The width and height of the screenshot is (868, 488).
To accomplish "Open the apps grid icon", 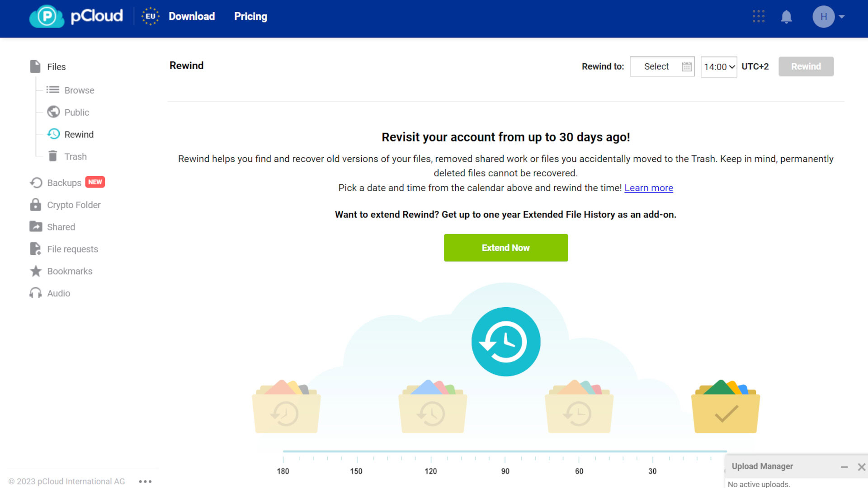I will [758, 17].
